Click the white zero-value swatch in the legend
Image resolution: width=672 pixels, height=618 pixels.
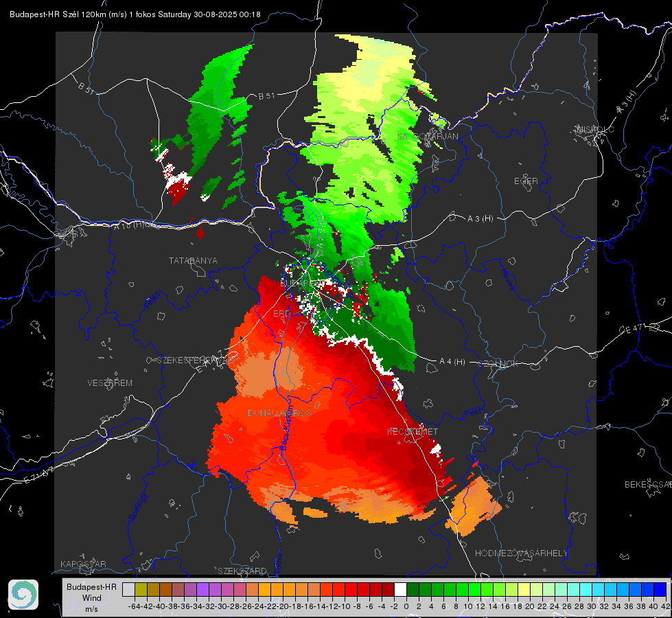[x=400, y=590]
